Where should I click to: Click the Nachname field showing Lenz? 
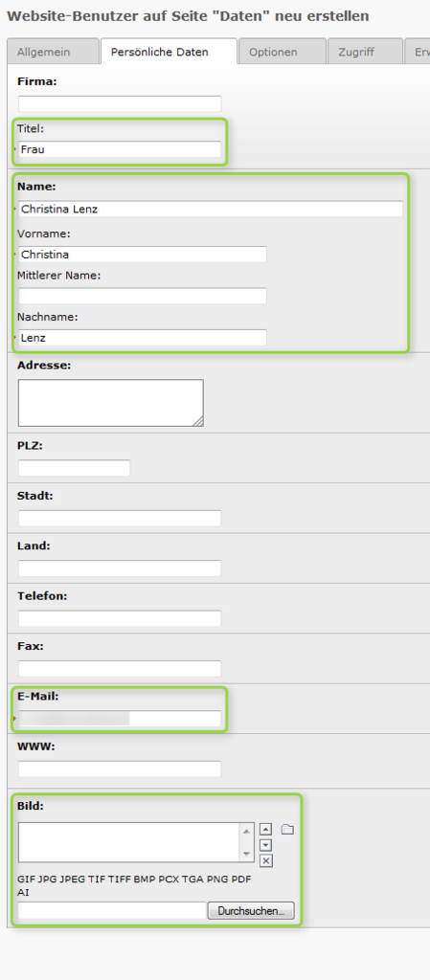(143, 338)
